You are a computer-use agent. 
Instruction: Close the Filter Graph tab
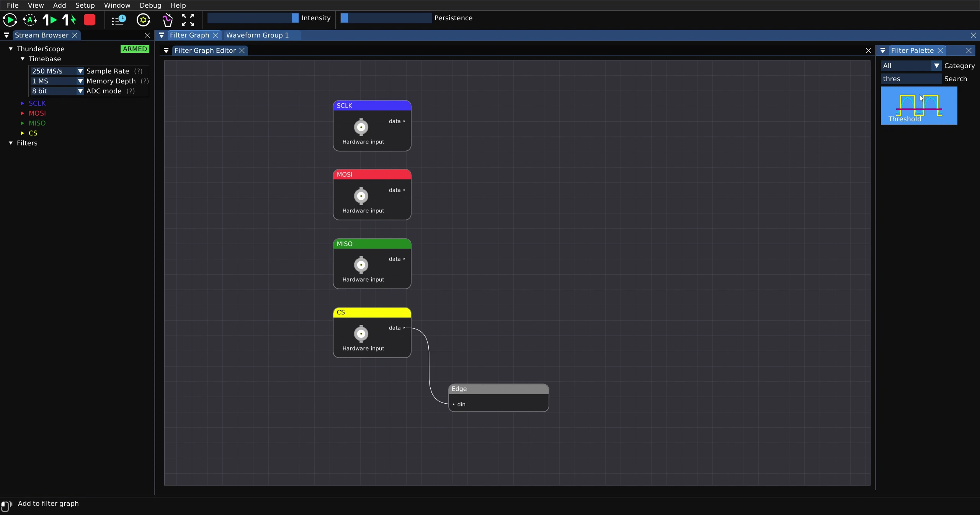(x=216, y=35)
